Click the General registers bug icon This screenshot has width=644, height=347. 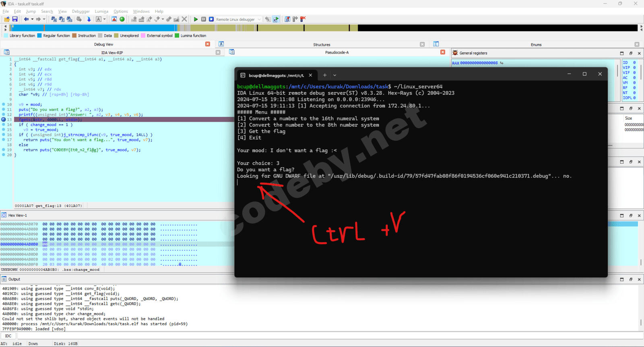coord(455,53)
